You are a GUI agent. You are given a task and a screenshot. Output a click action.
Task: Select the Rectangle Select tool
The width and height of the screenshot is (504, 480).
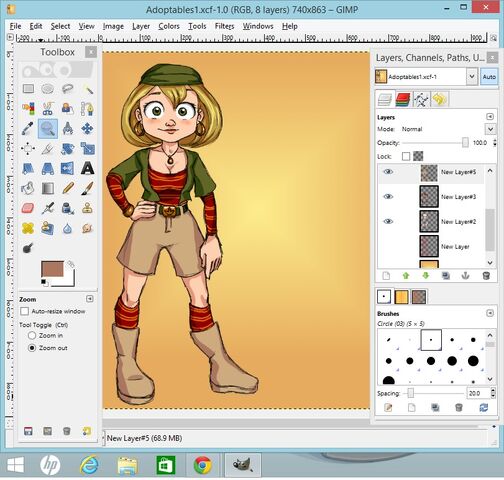(x=28, y=89)
